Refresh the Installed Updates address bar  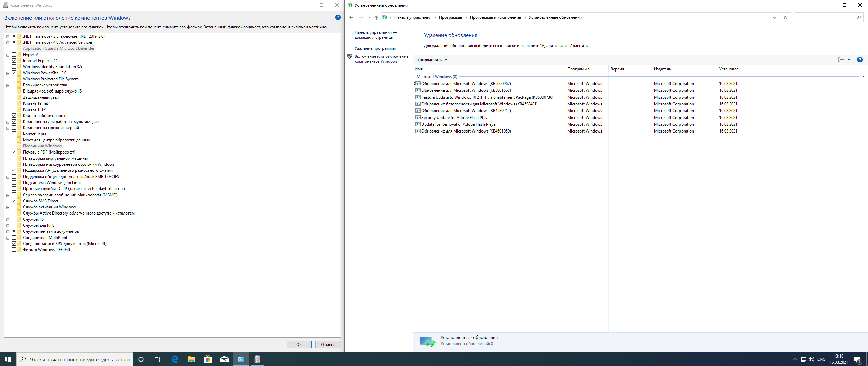785,17
